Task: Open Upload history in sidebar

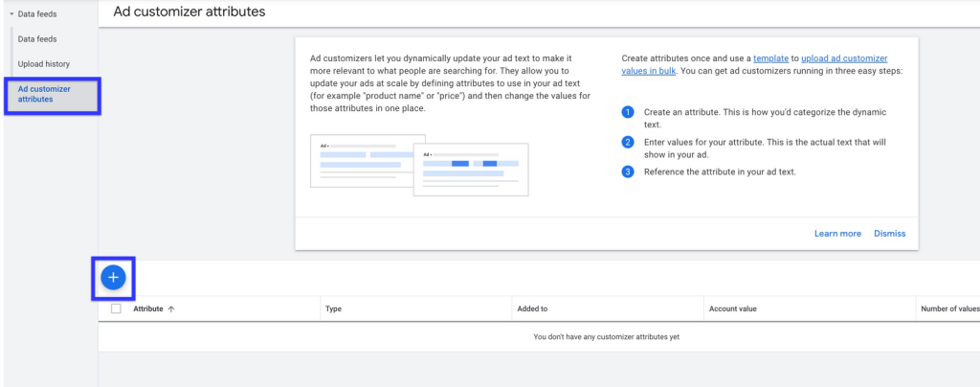Action: (44, 64)
